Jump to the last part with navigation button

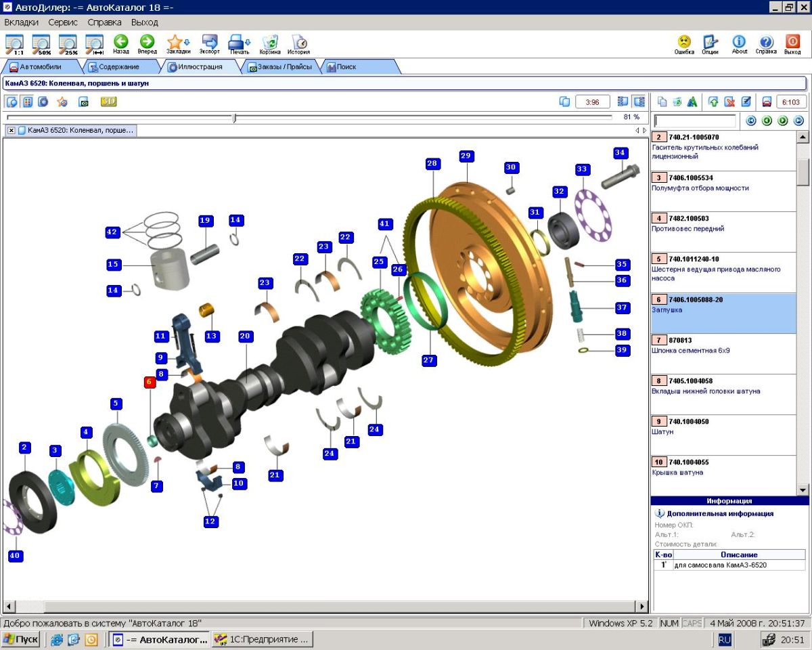[798, 121]
